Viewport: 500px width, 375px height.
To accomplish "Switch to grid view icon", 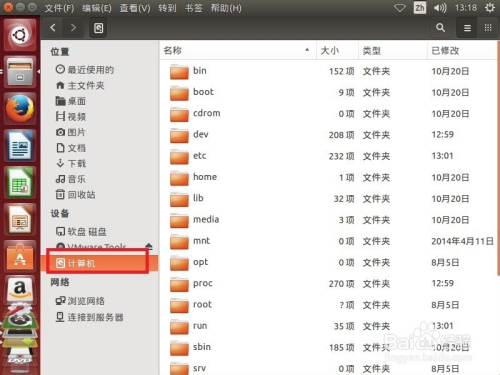I will [488, 28].
